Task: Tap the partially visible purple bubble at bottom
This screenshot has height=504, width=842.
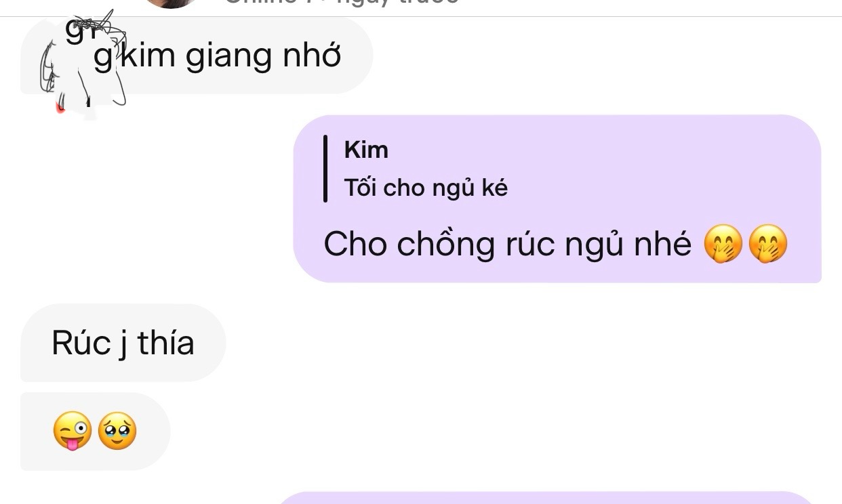Action: click(x=546, y=498)
